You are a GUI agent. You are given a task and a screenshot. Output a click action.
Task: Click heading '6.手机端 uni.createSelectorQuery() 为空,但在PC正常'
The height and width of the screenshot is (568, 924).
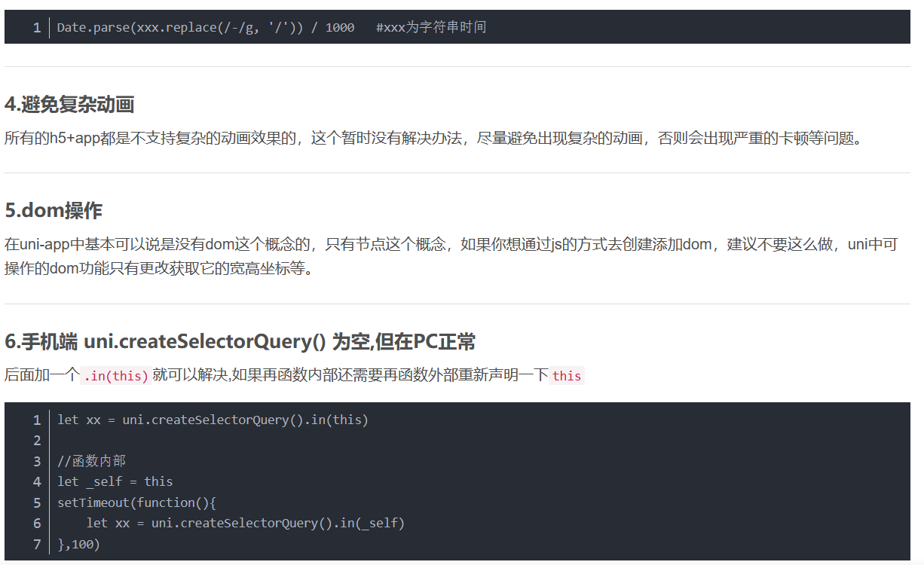tap(240, 342)
